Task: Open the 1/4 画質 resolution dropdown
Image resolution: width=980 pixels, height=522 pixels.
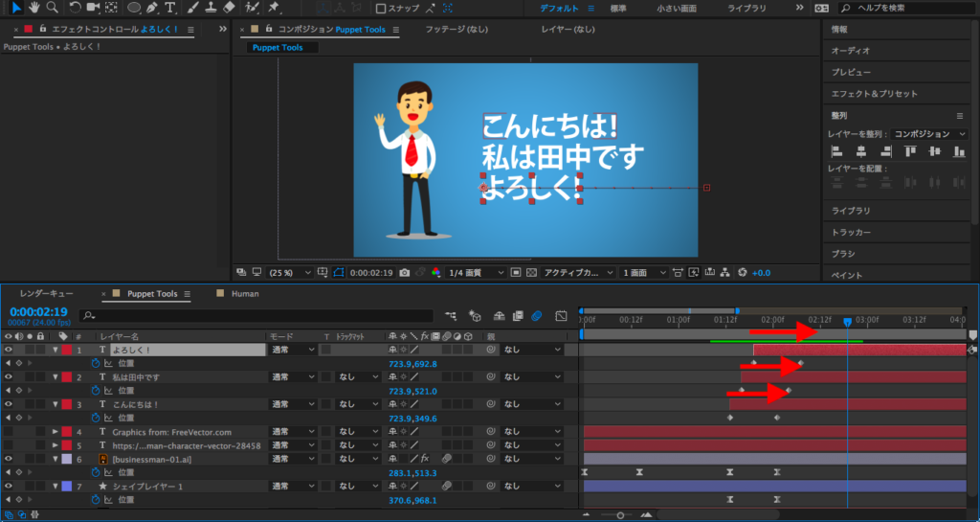Action: (476, 273)
